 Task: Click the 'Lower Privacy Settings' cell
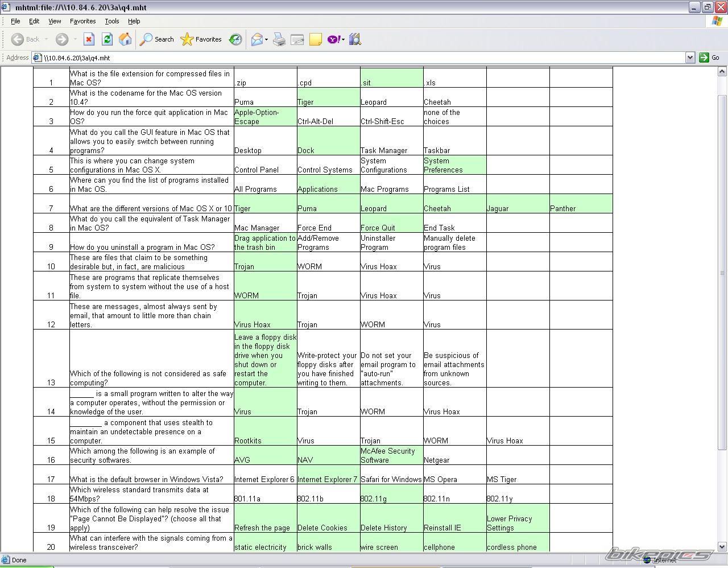click(x=518, y=518)
